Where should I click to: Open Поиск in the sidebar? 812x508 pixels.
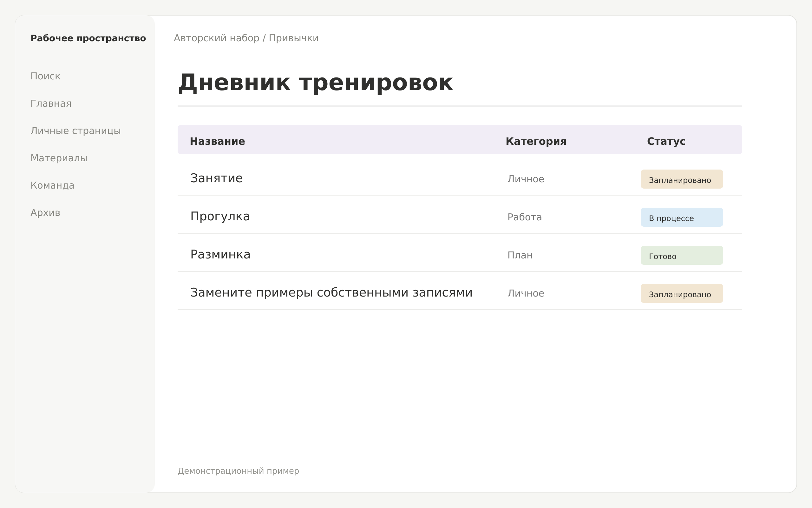coord(45,76)
